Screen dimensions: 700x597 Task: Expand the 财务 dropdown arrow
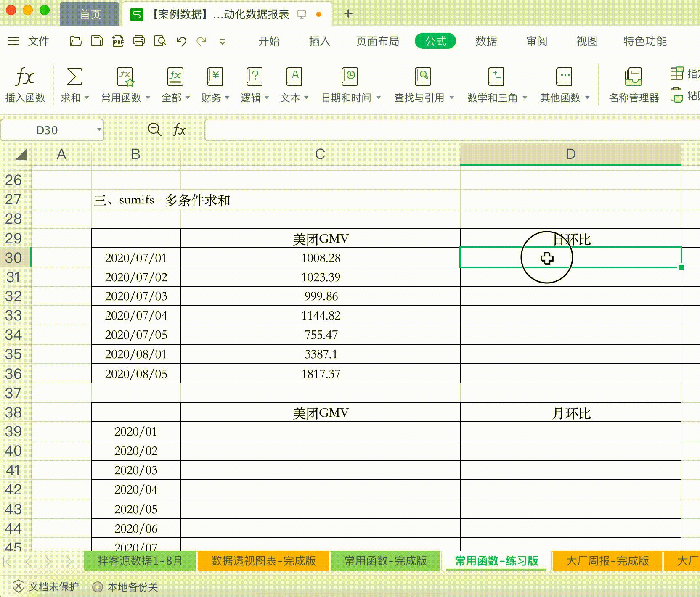coord(227,98)
